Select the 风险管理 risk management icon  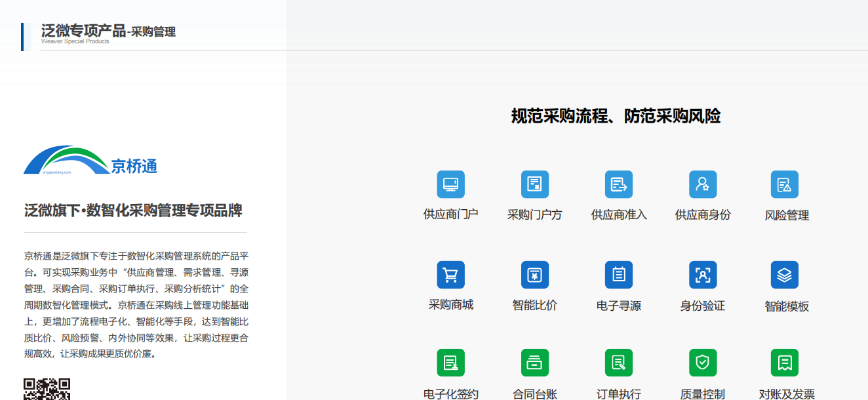tap(785, 184)
